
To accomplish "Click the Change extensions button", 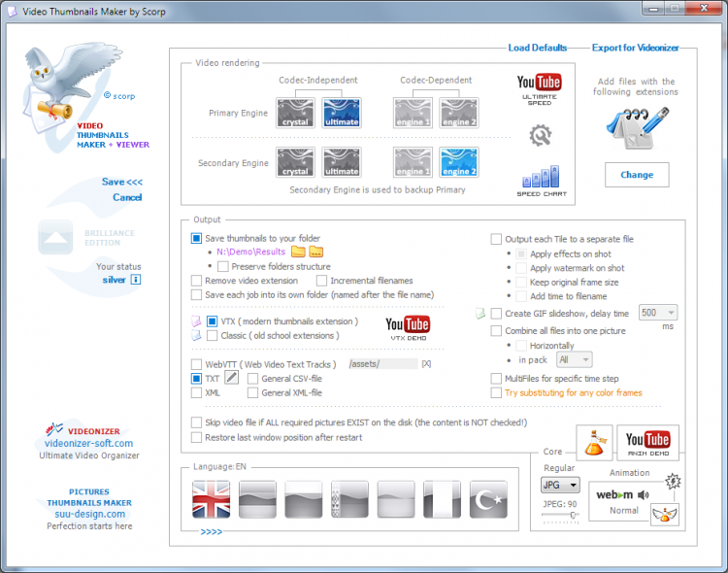I will [637, 175].
